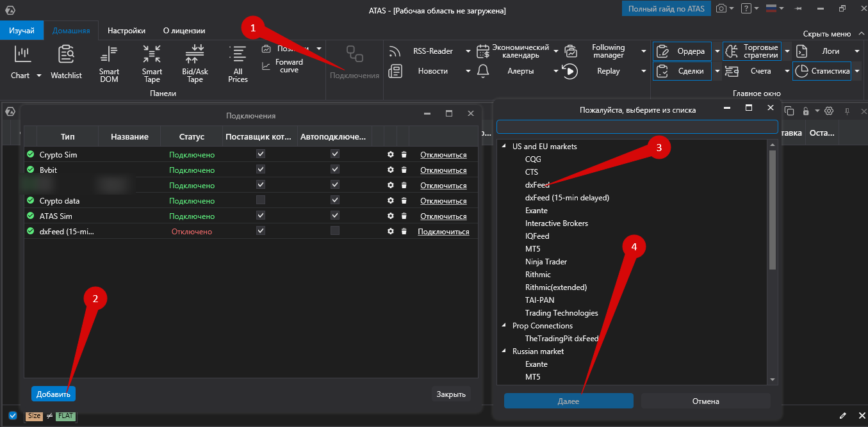Open the Following manager icon
Screen dimensions: 868x427
click(570, 51)
